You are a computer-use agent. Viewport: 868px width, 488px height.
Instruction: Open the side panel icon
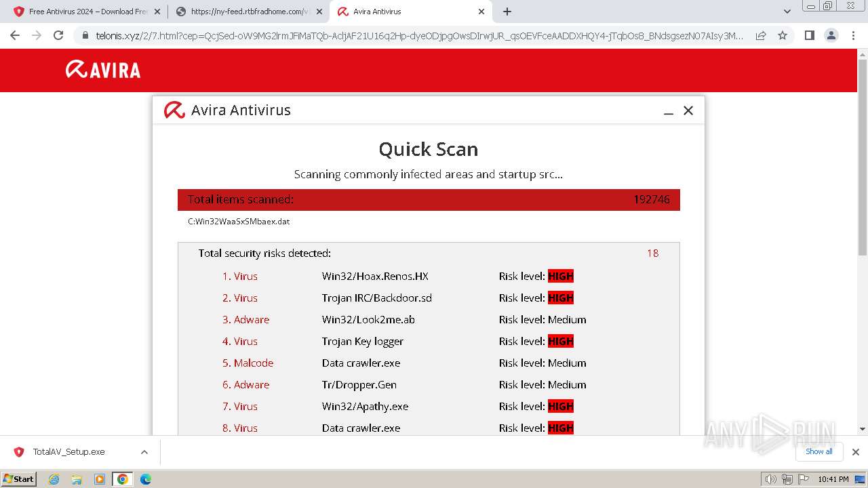tap(809, 35)
